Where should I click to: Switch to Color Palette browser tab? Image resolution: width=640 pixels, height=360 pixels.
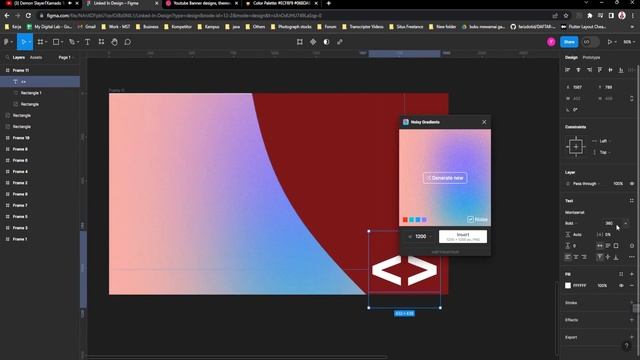pyautogui.click(x=281, y=3)
